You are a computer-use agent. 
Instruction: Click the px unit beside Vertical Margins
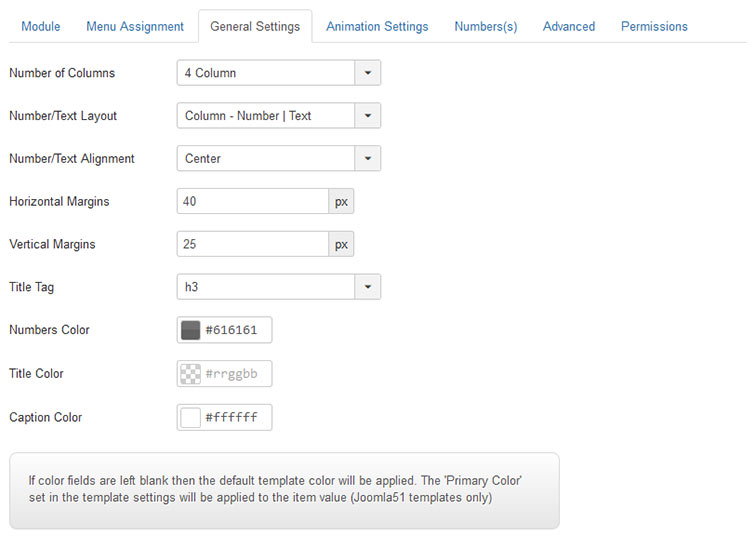tap(341, 244)
